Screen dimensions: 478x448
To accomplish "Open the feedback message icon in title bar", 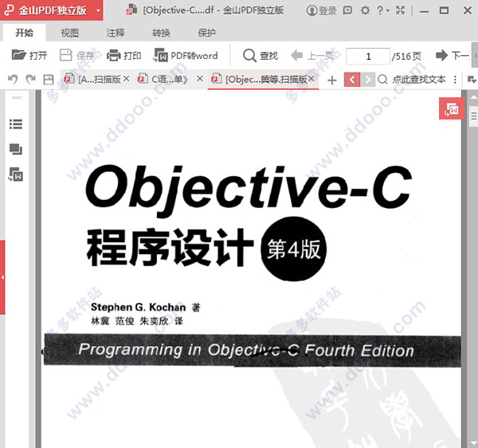I will (x=347, y=10).
